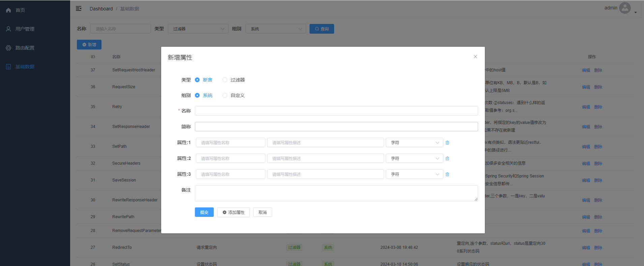Viewport: 644px width, 266px height.
Task: Click the 提交 submit button
Action: coord(204,212)
